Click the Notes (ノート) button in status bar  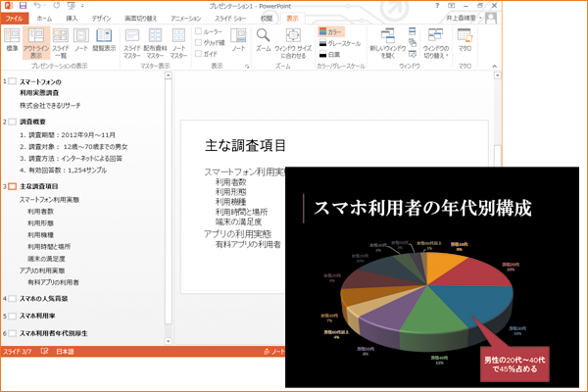274,352
